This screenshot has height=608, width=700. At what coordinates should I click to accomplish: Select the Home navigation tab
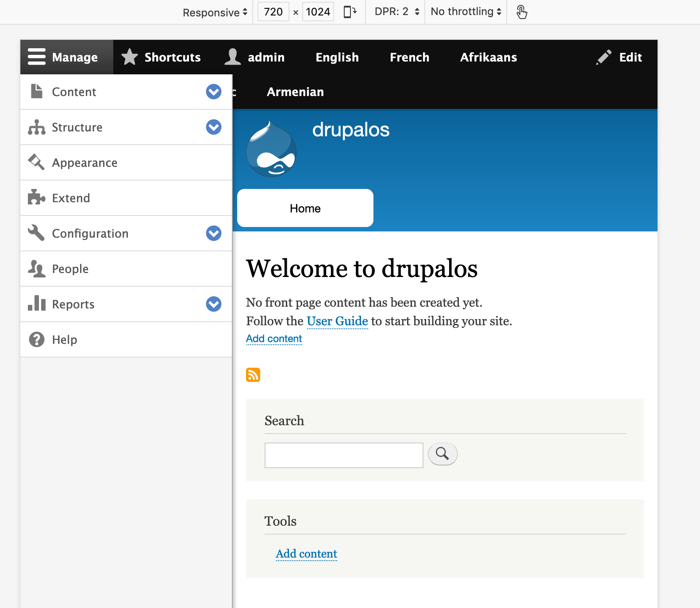305,208
